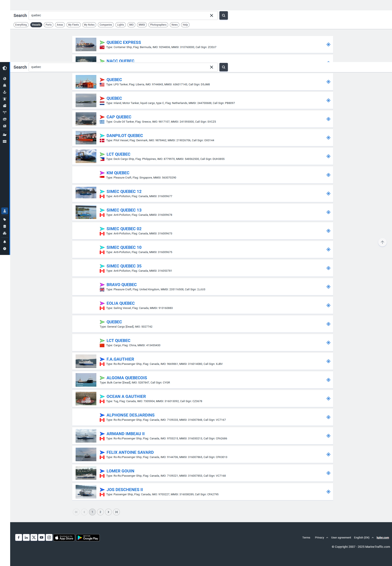Click target icon for KM QUEBEC
Screen dimensions: 392x566
point(328,175)
